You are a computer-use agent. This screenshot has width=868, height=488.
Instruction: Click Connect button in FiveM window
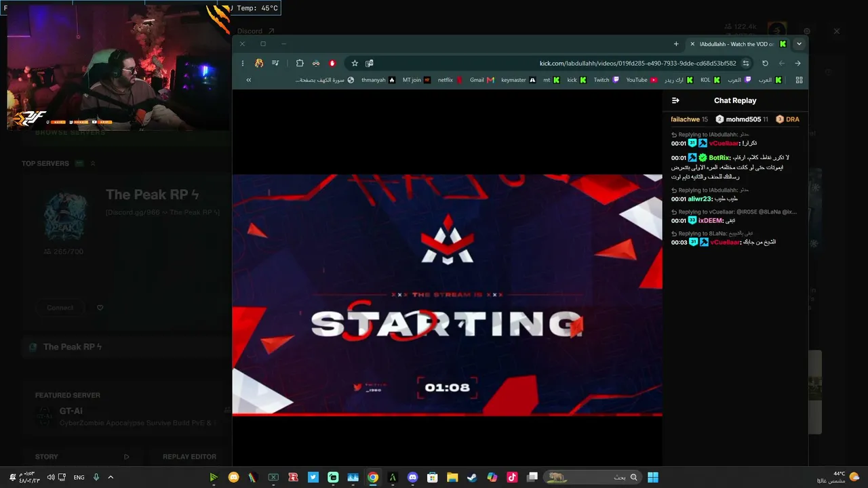point(60,308)
